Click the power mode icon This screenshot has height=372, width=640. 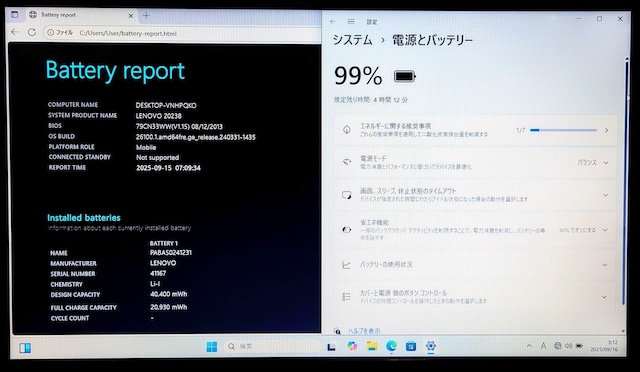point(347,162)
